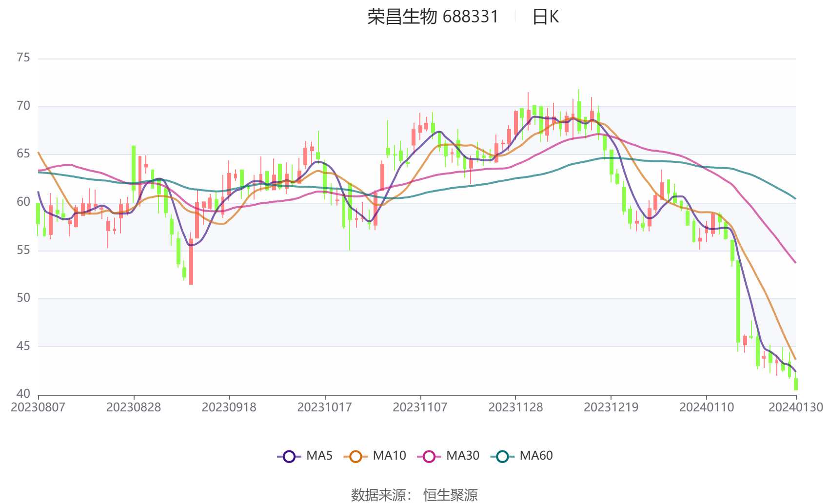Click the 20230828 date axis label

point(134,407)
